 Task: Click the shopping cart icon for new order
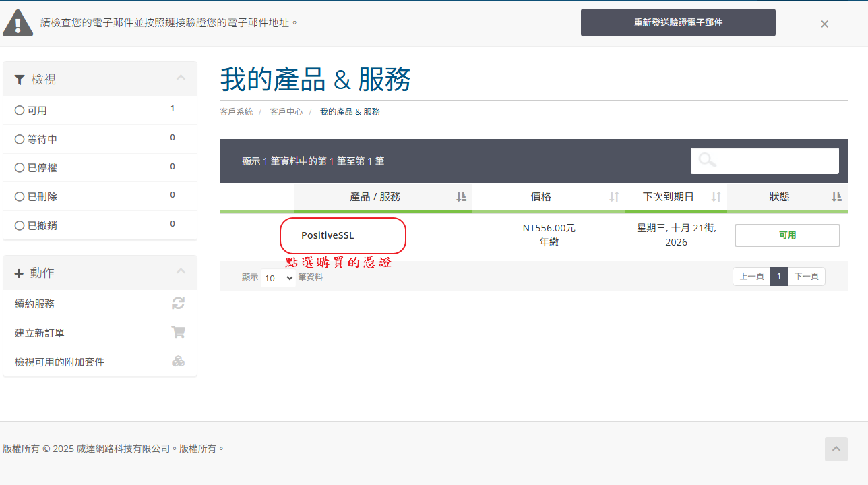pyautogui.click(x=178, y=333)
